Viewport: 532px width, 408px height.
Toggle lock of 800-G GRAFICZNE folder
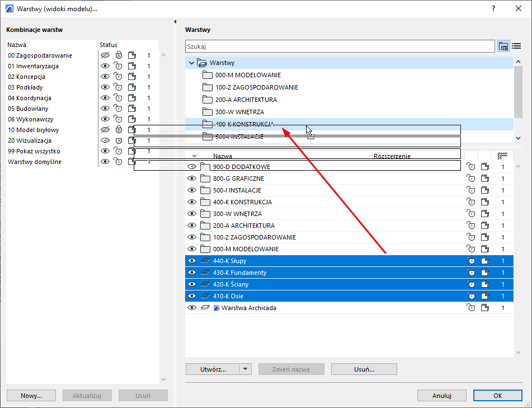click(471, 178)
